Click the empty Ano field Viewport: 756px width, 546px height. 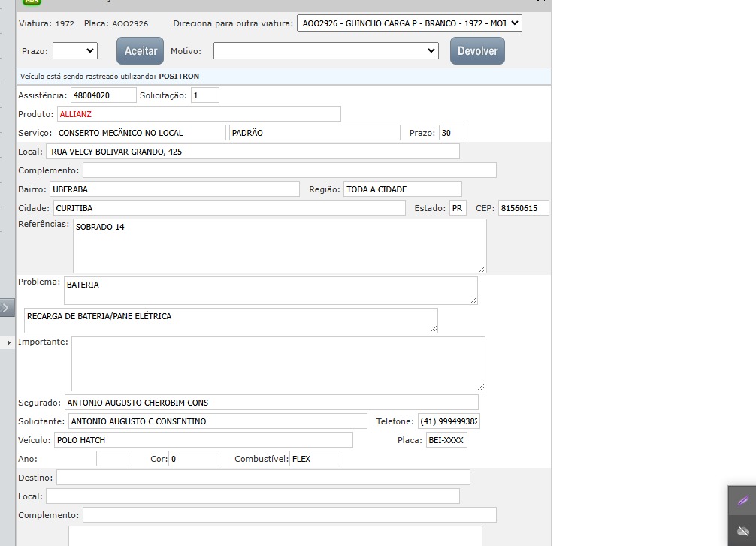(x=114, y=459)
